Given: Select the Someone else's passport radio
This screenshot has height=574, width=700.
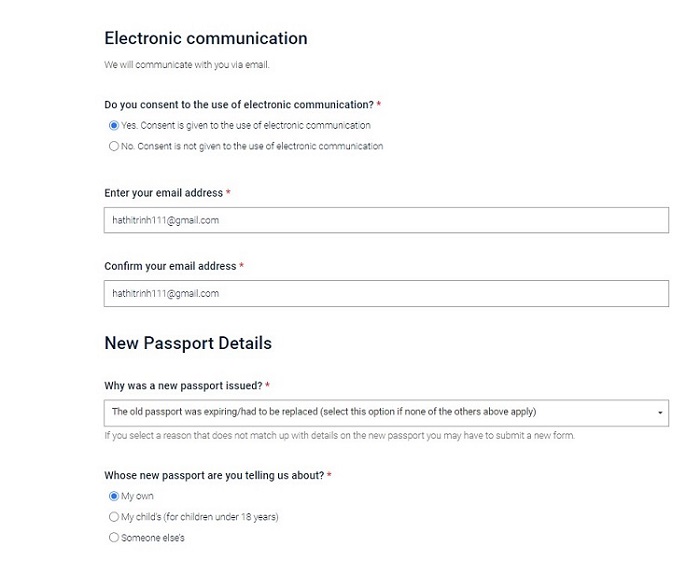Looking at the screenshot, I should pyautogui.click(x=113, y=538).
